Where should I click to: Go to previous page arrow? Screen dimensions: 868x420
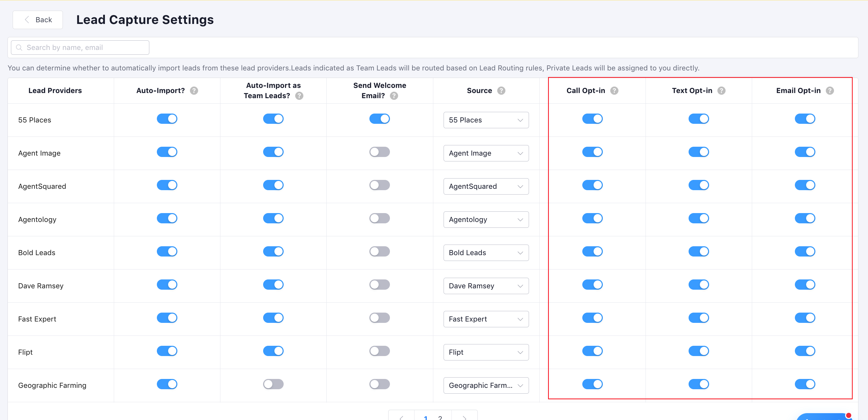coord(401,417)
